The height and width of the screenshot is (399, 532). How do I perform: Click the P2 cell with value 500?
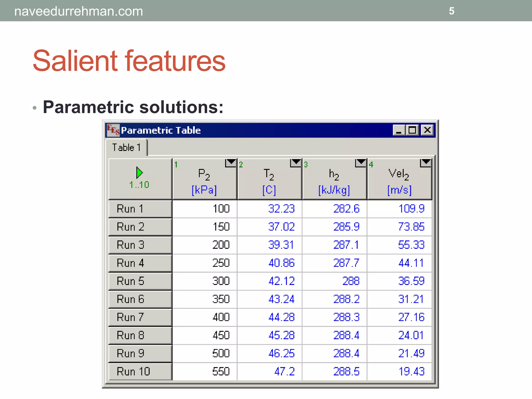point(205,353)
